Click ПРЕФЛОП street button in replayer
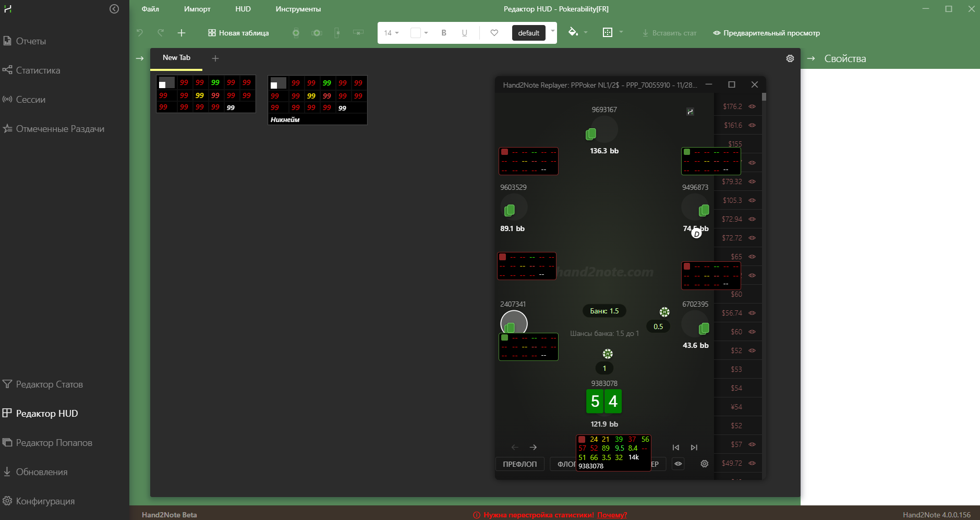 (x=519, y=464)
